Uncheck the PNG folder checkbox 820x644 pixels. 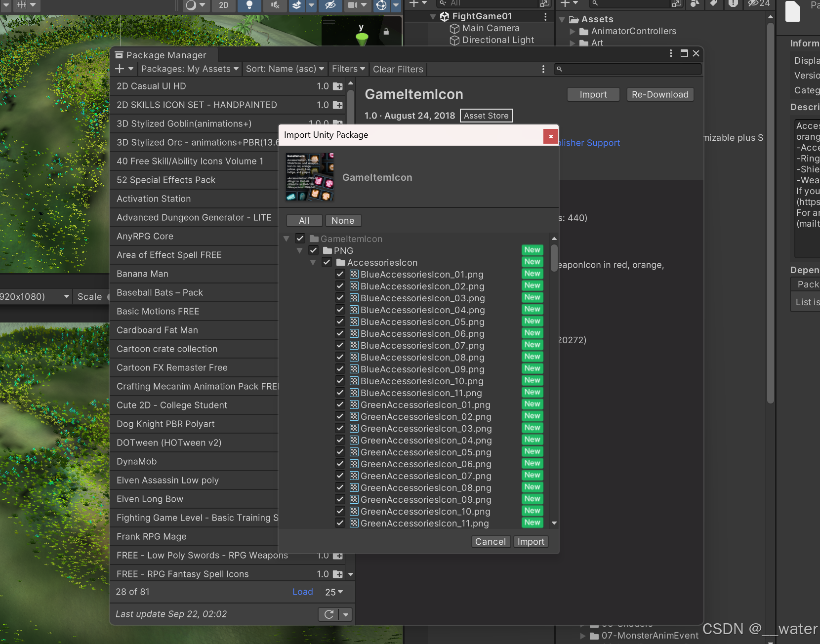click(313, 250)
